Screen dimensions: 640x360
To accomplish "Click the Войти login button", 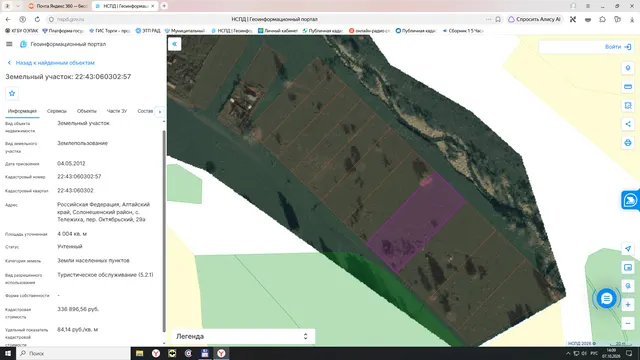I will (618, 47).
